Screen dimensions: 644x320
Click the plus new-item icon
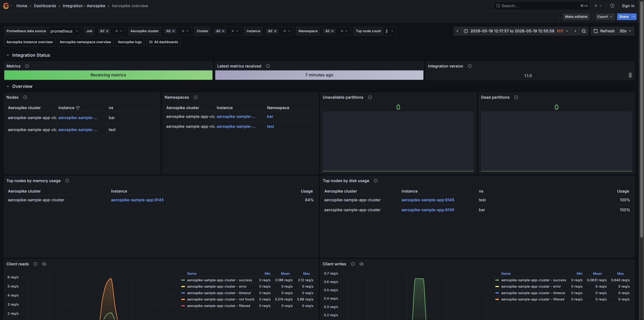click(x=596, y=6)
